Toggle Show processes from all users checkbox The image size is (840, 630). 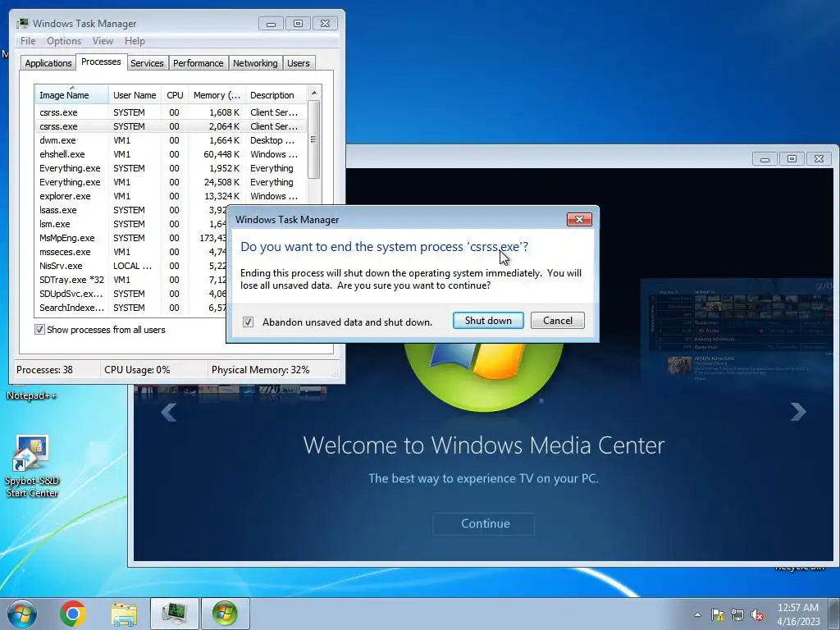coord(39,330)
